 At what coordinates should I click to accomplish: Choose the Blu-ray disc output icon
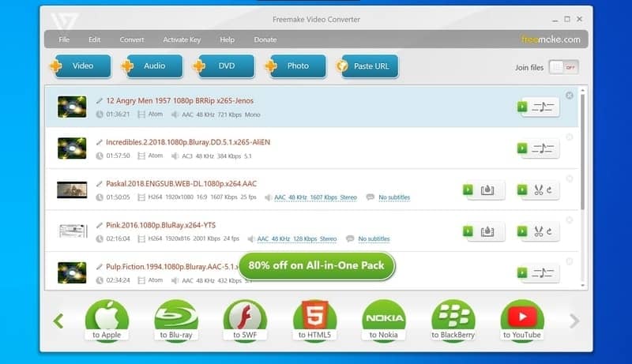(x=176, y=321)
